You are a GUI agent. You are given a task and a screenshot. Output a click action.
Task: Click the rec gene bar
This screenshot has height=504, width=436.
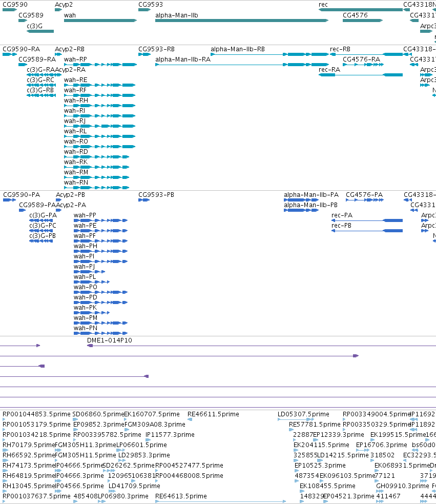point(361,10)
